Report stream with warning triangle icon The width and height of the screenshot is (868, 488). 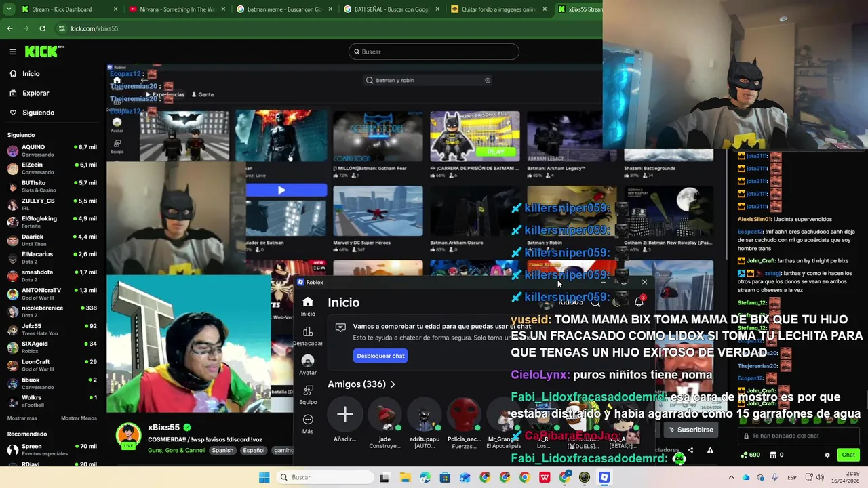(710, 450)
